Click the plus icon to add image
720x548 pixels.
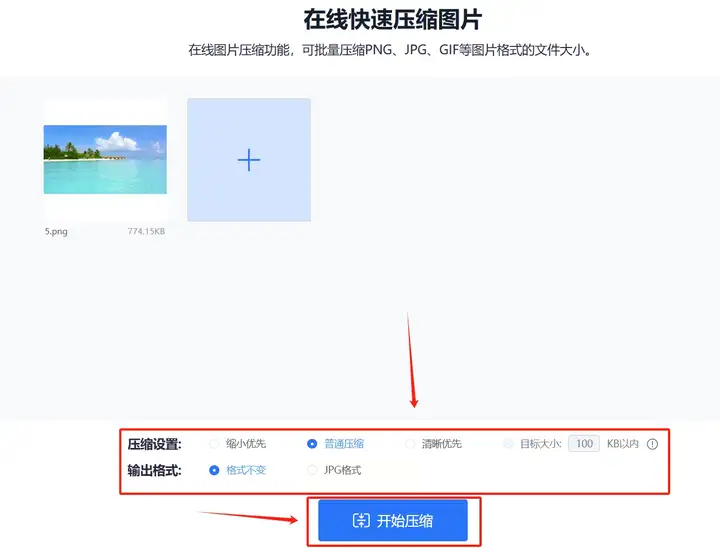click(x=249, y=160)
